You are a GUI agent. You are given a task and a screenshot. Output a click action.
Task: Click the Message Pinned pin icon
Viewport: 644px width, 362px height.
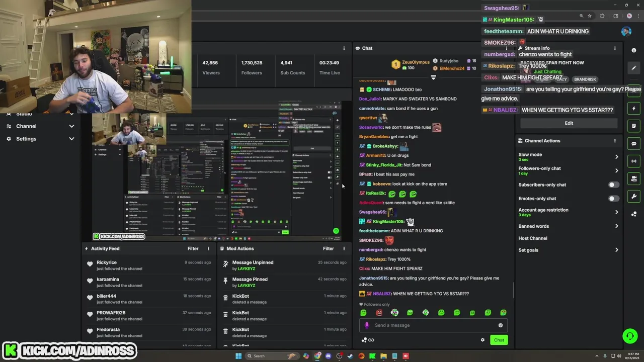click(x=225, y=280)
